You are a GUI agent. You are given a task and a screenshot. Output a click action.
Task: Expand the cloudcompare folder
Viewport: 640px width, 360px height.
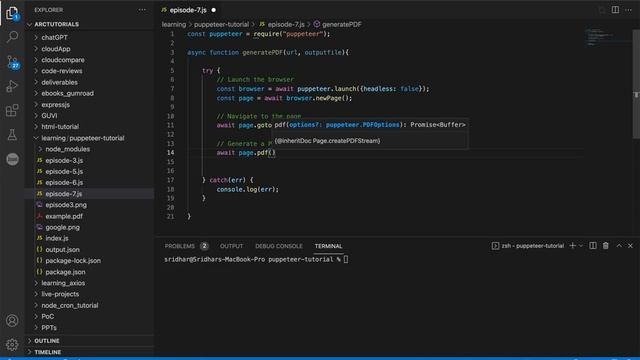[x=63, y=60]
